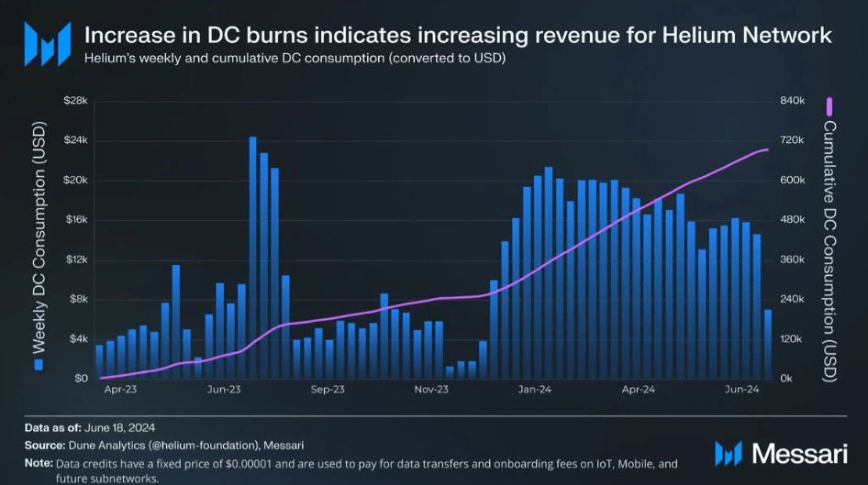Screen dimensions: 868x485
Task: Click the Source: Dune Analytics line
Action: (x=164, y=446)
